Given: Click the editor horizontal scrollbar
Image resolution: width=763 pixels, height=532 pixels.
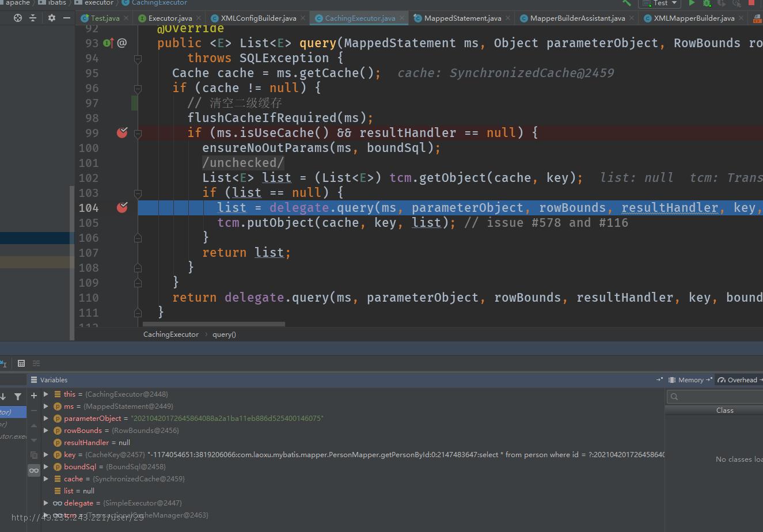Looking at the screenshot, I should (x=214, y=324).
